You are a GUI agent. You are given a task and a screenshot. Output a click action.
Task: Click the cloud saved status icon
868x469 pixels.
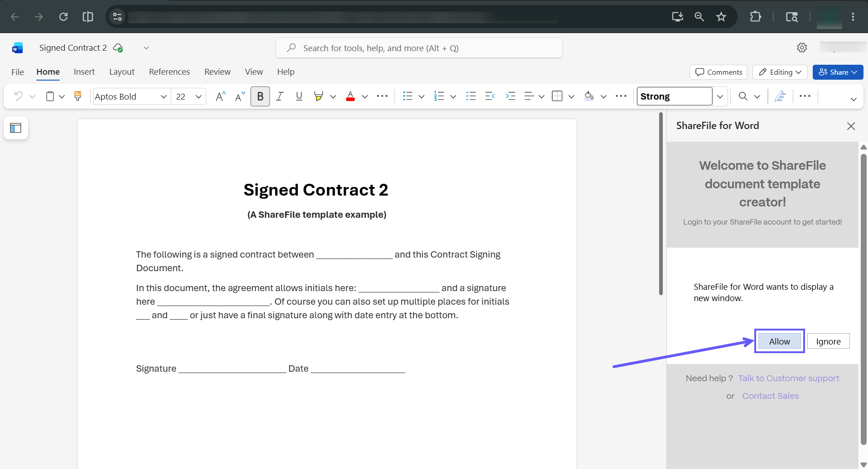[118, 48]
